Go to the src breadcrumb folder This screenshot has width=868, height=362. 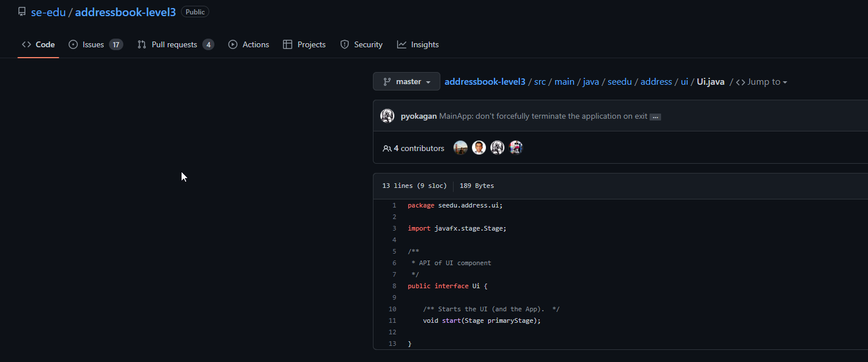coord(540,82)
